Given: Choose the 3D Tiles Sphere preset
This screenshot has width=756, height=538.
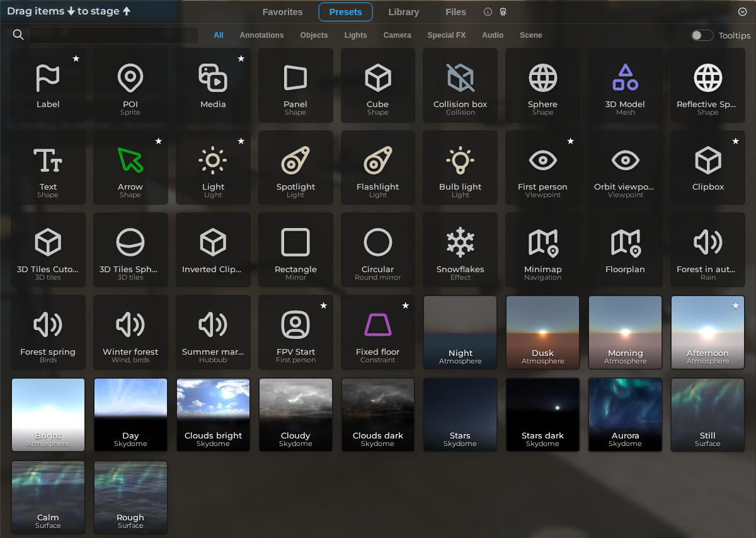Looking at the screenshot, I should [x=130, y=250].
